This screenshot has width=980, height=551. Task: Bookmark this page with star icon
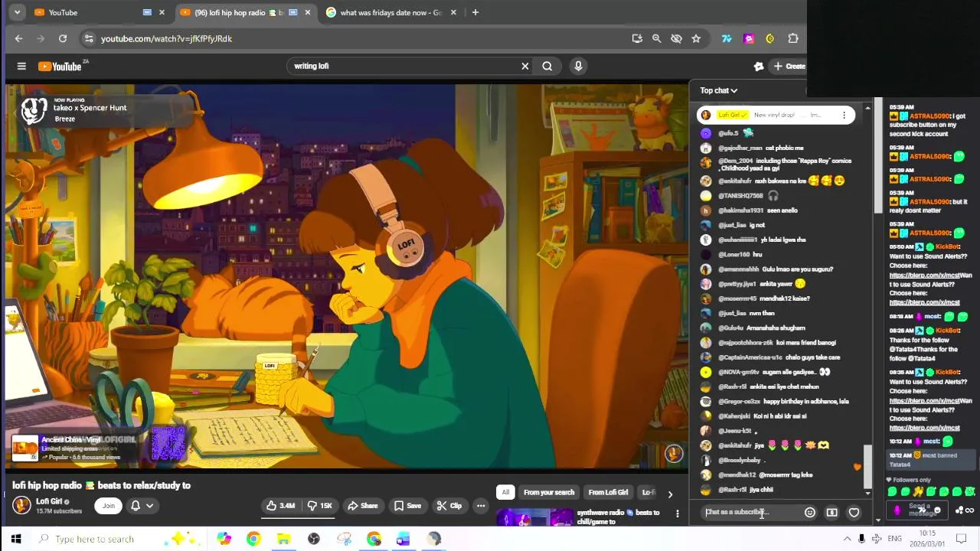(x=696, y=38)
